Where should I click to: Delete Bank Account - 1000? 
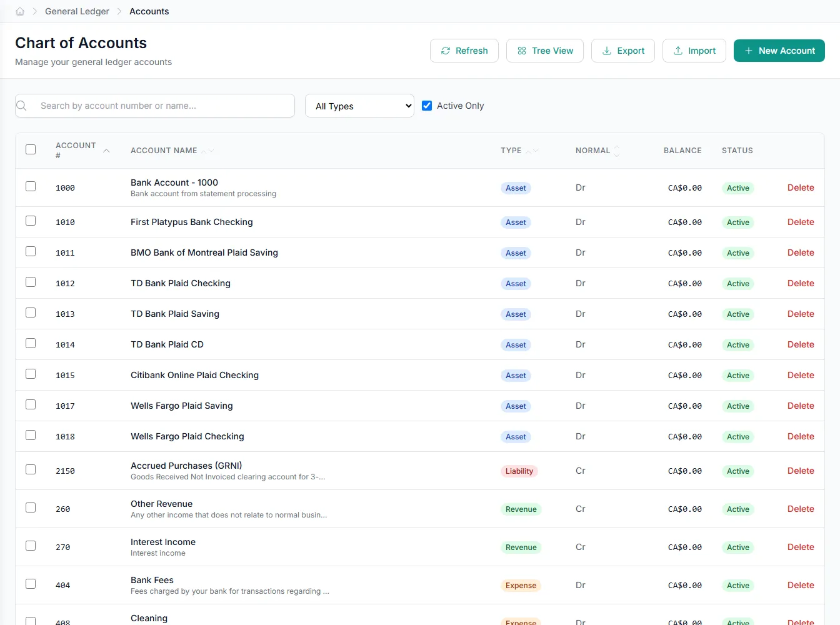[801, 187]
